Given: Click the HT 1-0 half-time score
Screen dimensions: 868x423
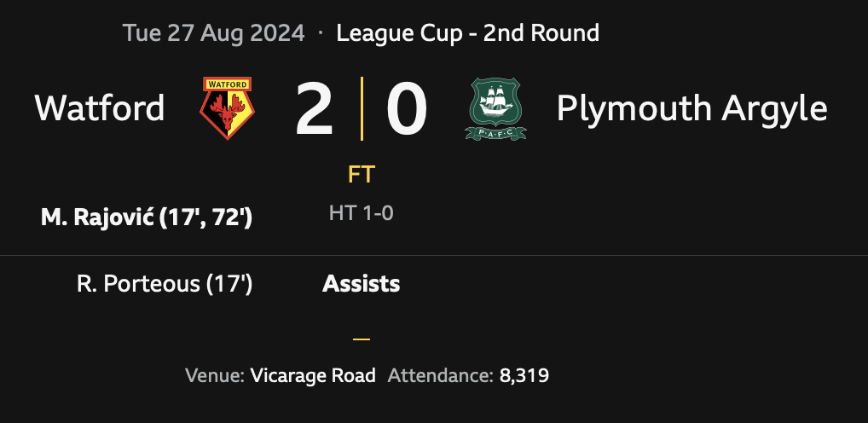Looking at the screenshot, I should point(362,213).
